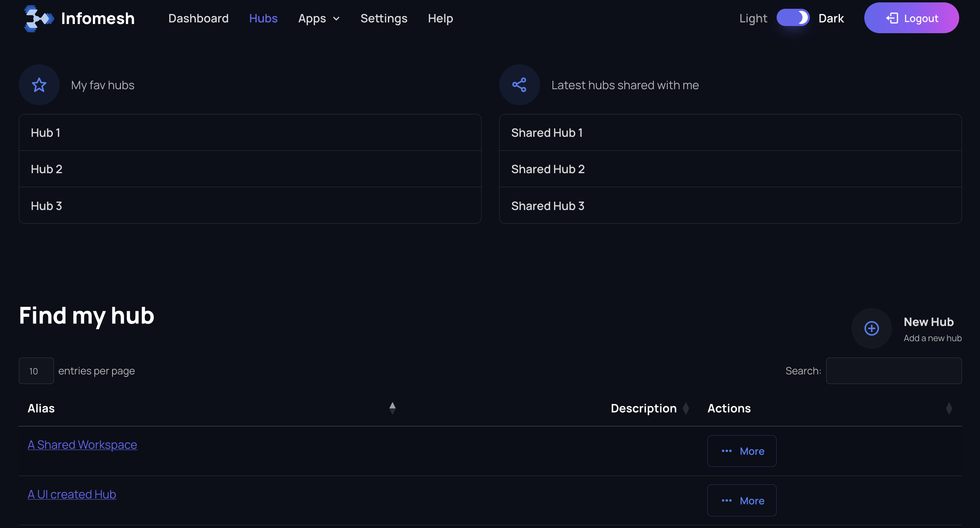Viewport: 980px width, 528px height.
Task: Click the Actions column sort arrows
Action: (949, 408)
